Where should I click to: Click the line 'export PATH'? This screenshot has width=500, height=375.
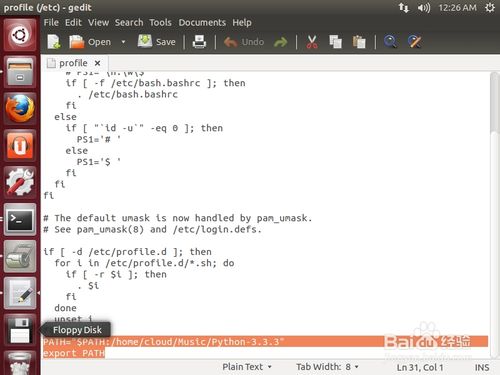tap(74, 353)
